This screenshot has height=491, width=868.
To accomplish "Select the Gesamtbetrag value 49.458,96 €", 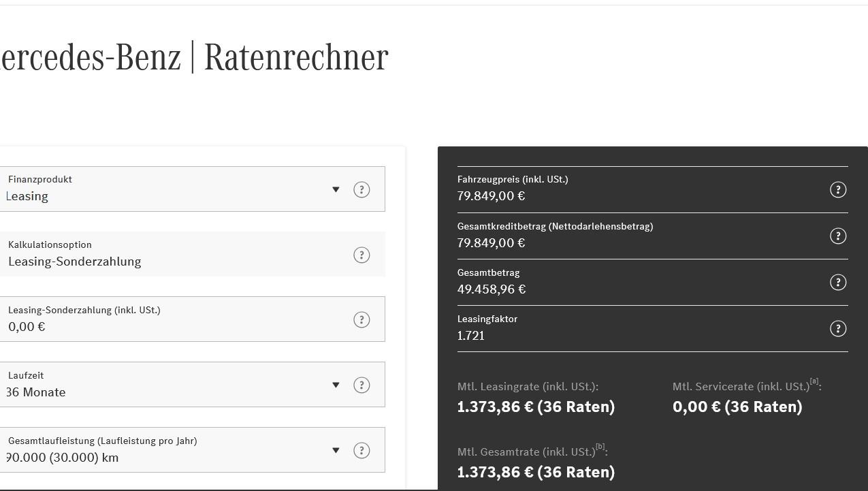I will click(x=492, y=289).
